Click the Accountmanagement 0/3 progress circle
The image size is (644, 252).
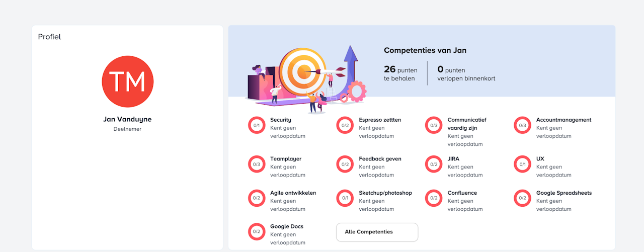click(522, 125)
